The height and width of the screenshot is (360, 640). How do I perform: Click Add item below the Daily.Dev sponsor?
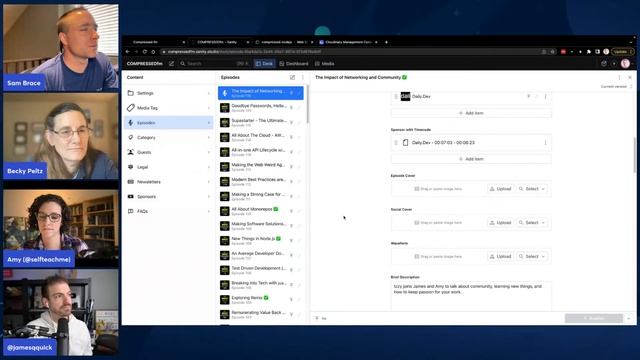click(x=471, y=113)
